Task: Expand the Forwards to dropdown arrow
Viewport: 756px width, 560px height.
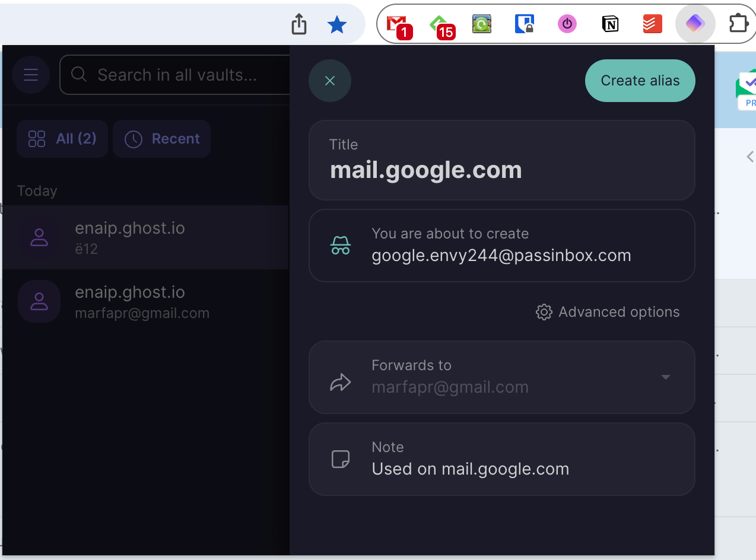Action: click(x=666, y=377)
